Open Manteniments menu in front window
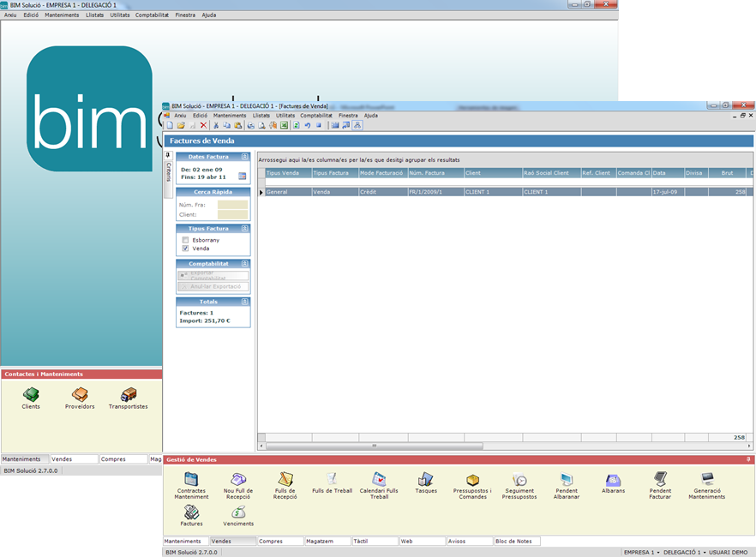 click(x=230, y=116)
